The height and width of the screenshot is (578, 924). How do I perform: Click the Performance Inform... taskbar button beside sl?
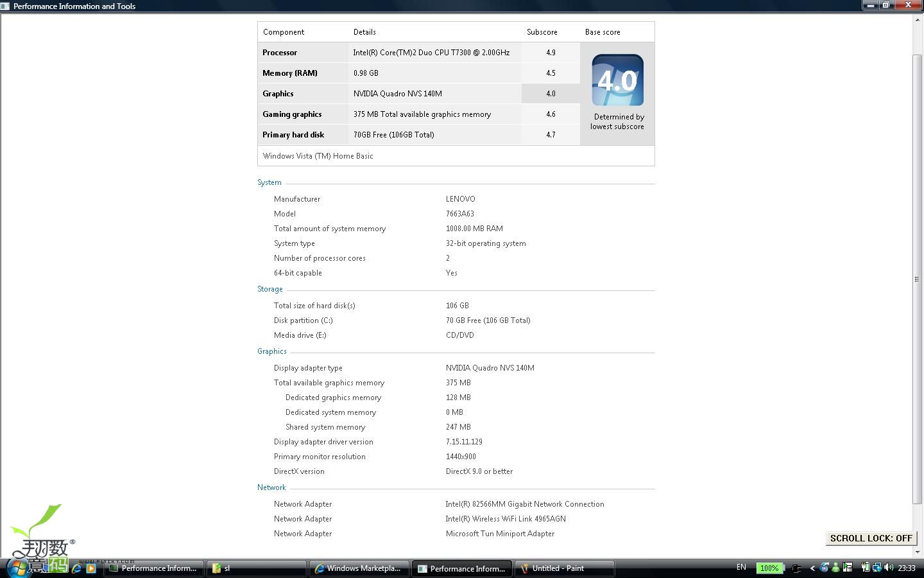(153, 568)
